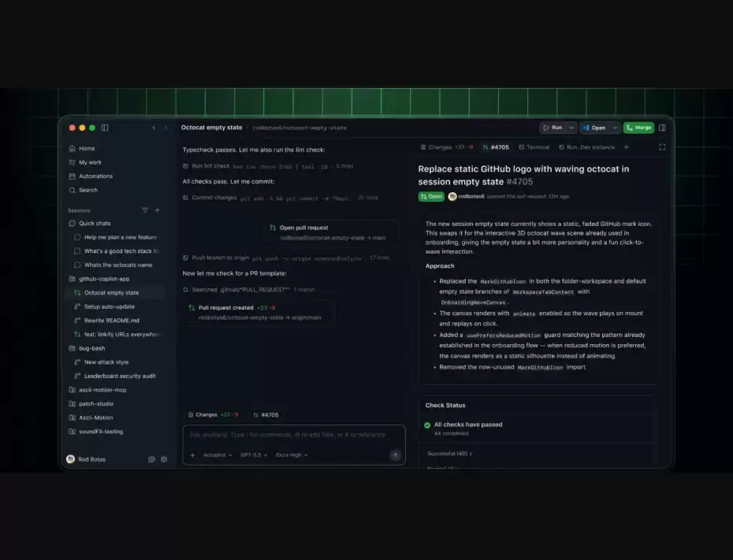733x560 pixels.
Task: Switch to the Changes tab in right panel
Action: [x=447, y=147]
